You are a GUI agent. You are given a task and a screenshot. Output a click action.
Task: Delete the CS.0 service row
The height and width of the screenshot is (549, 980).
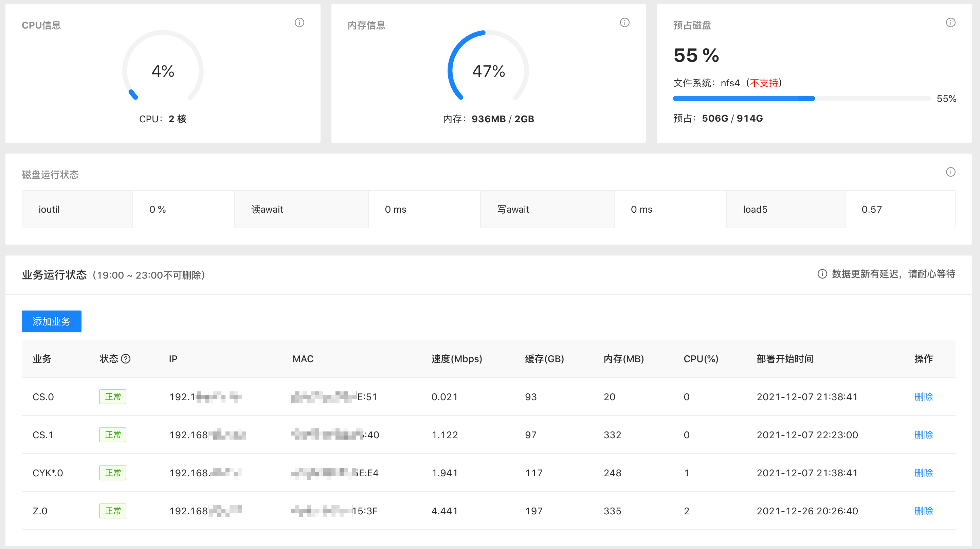(x=923, y=397)
